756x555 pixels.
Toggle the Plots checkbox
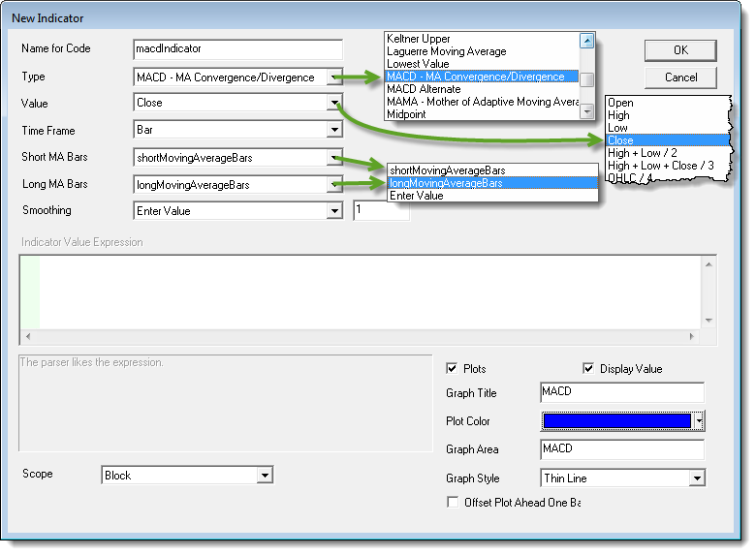point(452,369)
